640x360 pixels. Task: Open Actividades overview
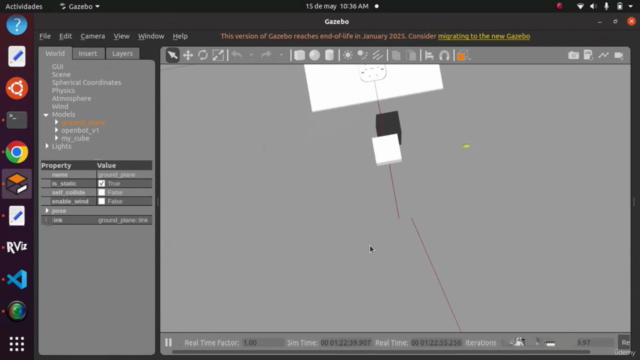coord(24,6)
